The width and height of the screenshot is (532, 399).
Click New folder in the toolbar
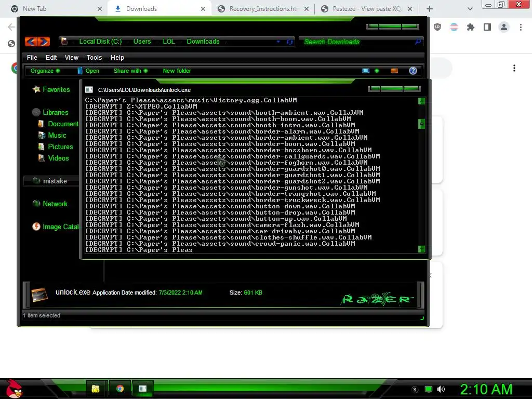coord(177,71)
